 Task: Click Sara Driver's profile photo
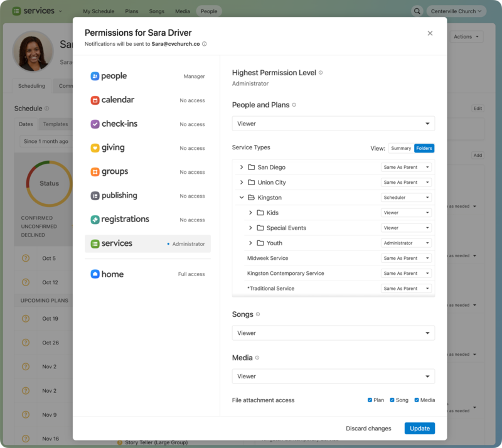tap(33, 51)
